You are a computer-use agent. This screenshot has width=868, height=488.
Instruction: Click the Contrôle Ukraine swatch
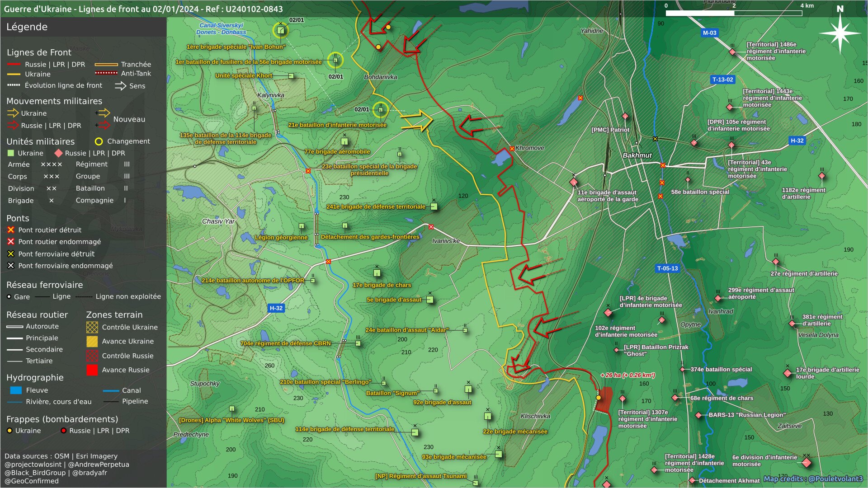pos(92,327)
